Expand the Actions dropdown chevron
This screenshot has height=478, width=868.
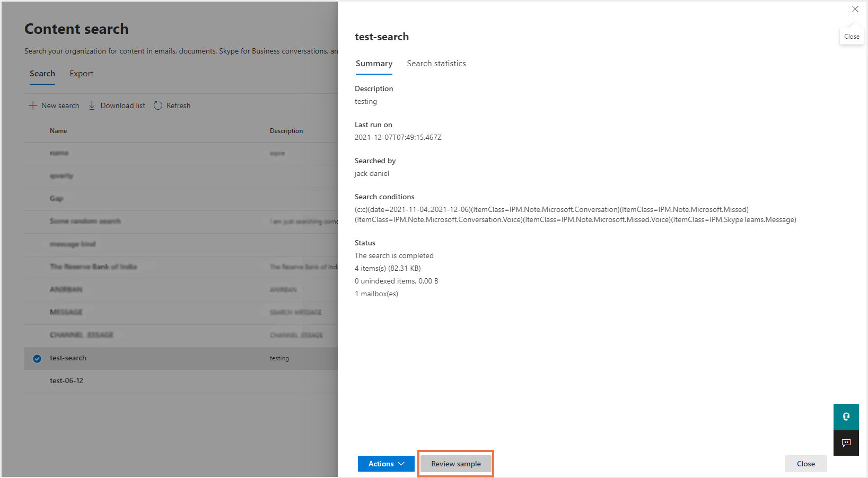click(x=401, y=464)
